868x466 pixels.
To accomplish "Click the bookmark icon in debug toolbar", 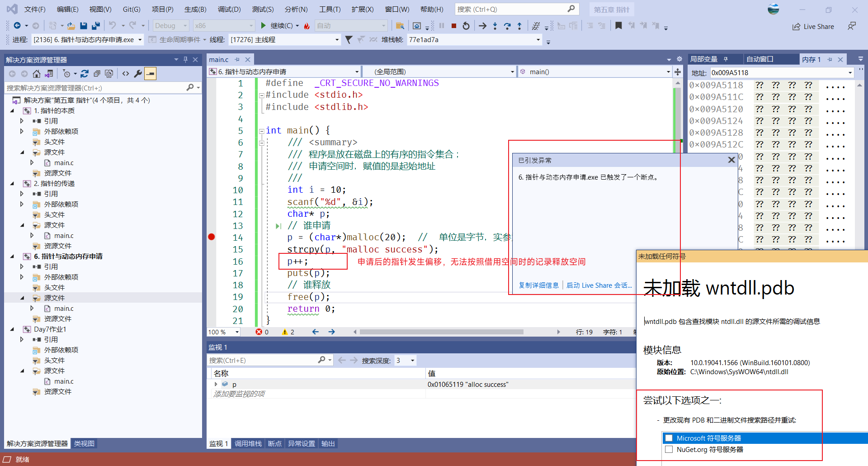I will [x=618, y=26].
